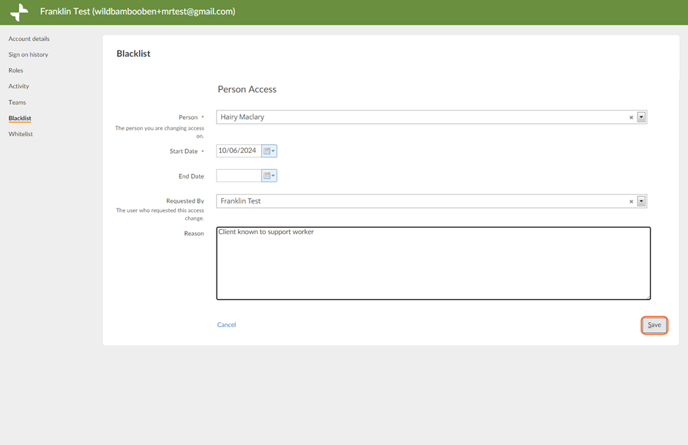Screen dimensions: 688x445
Task: Click the Blacklist page heading
Action: pos(133,54)
